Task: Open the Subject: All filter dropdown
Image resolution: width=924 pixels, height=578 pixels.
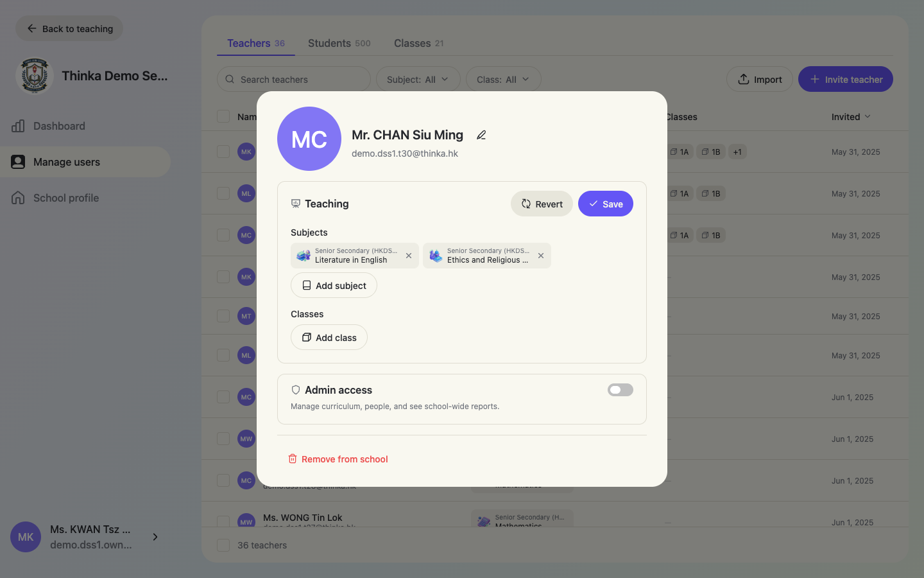Action: pos(418,79)
